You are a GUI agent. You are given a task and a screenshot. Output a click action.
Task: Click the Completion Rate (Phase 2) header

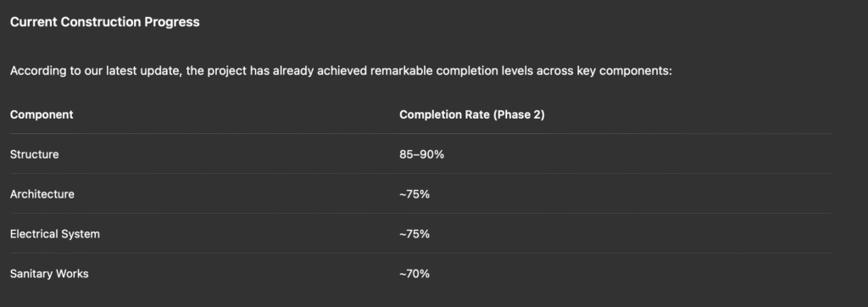472,114
